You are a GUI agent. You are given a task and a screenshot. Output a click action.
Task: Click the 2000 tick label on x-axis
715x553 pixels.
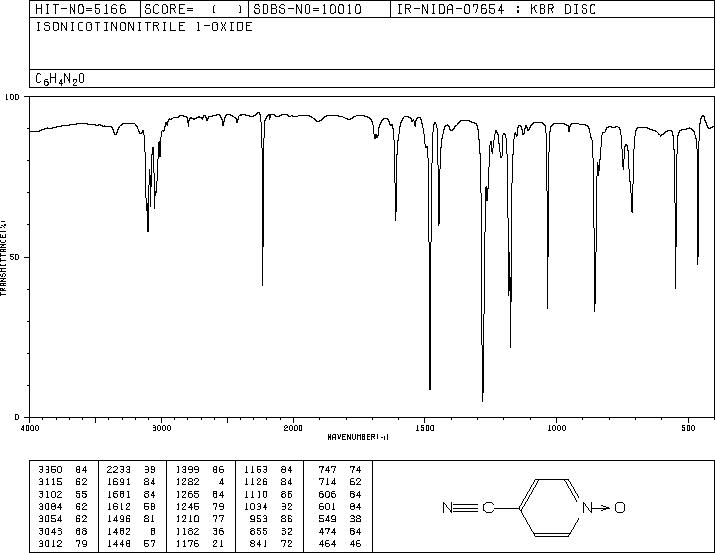[293, 428]
